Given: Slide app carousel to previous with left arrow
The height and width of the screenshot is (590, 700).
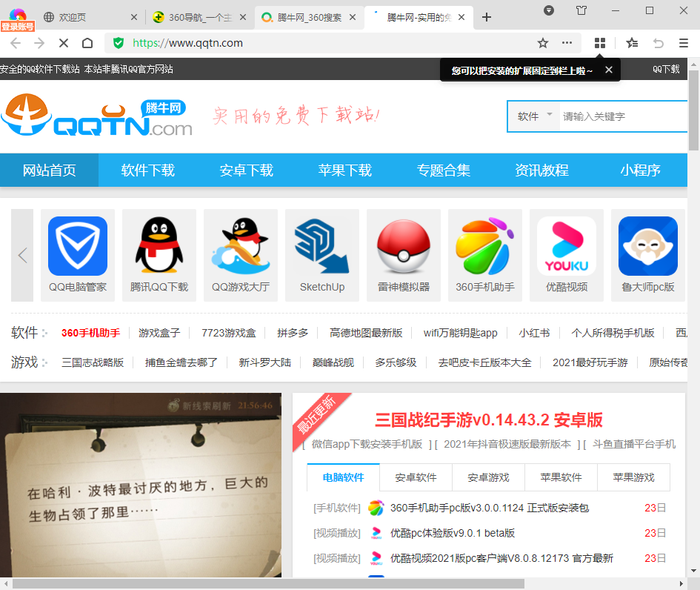Looking at the screenshot, I should click(22, 255).
